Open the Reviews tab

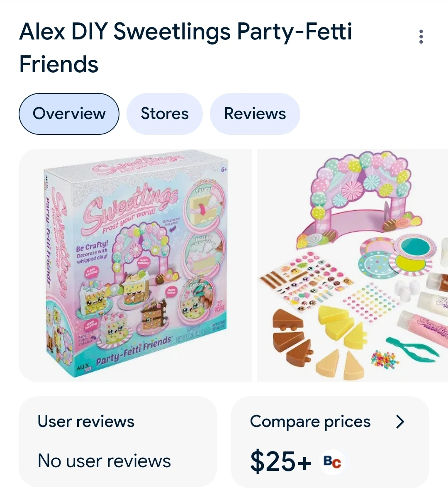pos(255,114)
